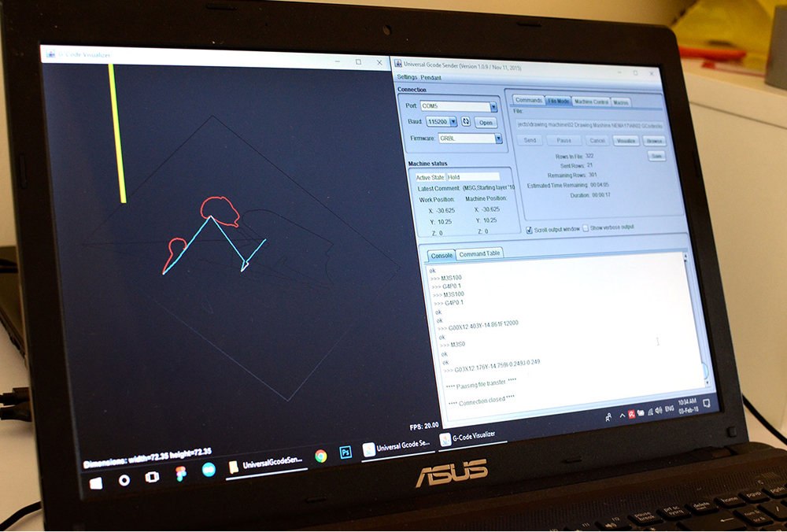Click the Cancel button
787x532 pixels.
tap(597, 141)
